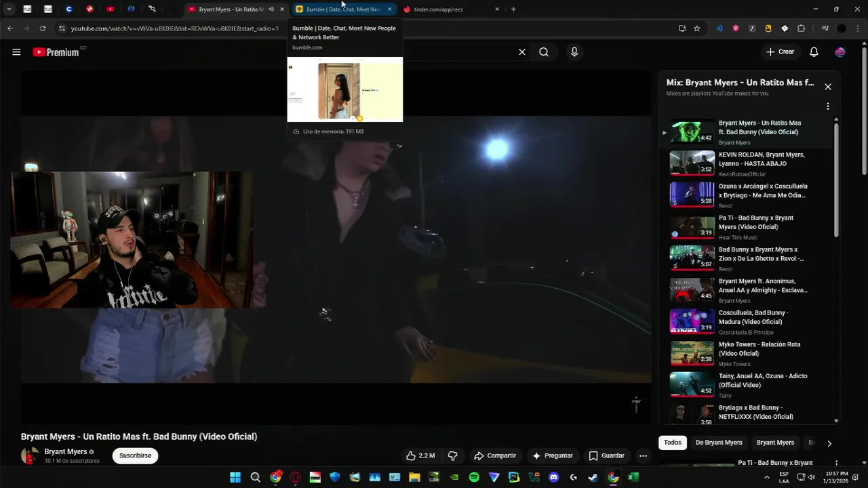The height and width of the screenshot is (488, 868).
Task: Reload the current page
Action: (x=43, y=28)
